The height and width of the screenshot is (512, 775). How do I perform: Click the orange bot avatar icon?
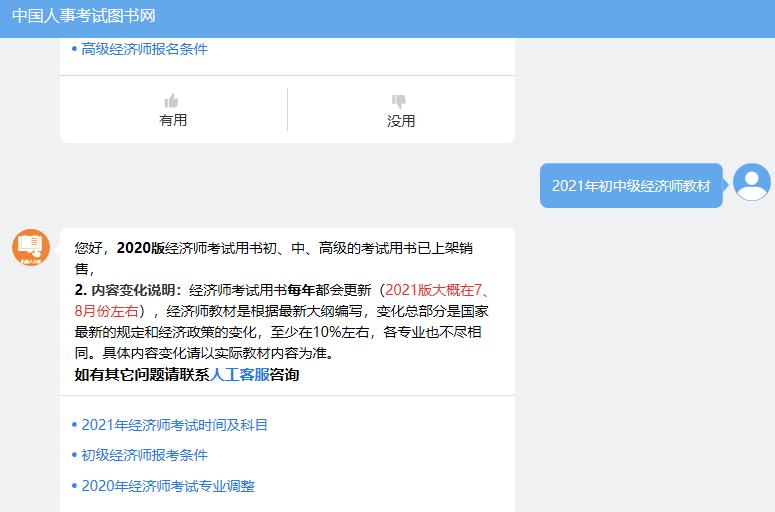[31, 247]
